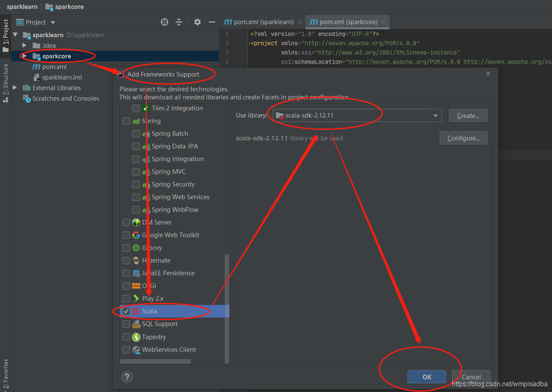Click the Create... library button

468,115
